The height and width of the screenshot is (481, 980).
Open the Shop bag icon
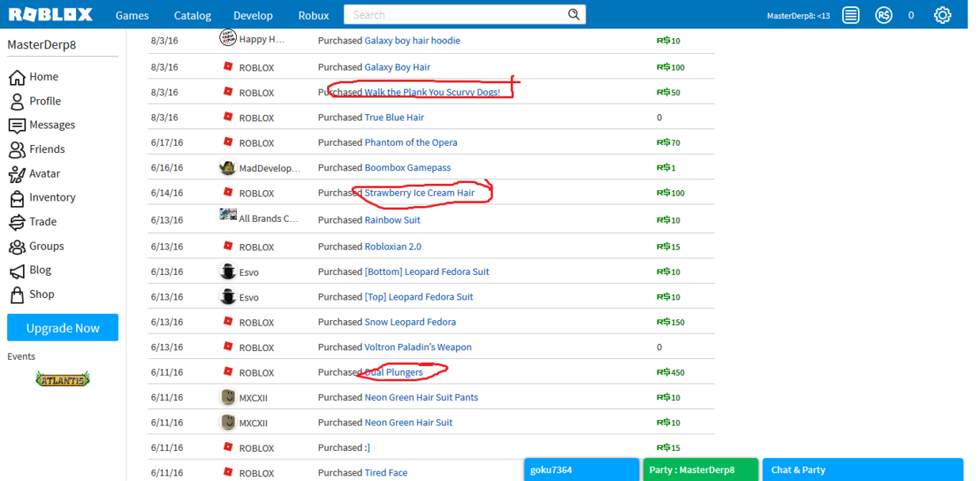[17, 295]
